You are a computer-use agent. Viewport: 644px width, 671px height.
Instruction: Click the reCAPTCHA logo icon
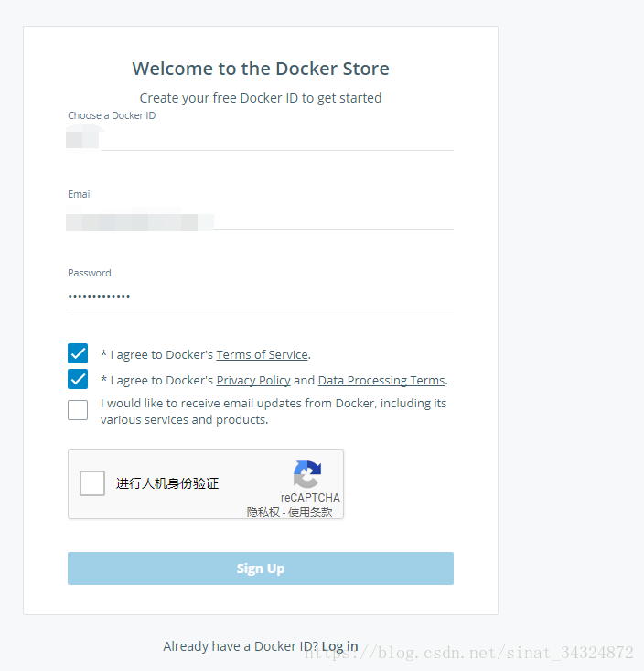pos(307,474)
